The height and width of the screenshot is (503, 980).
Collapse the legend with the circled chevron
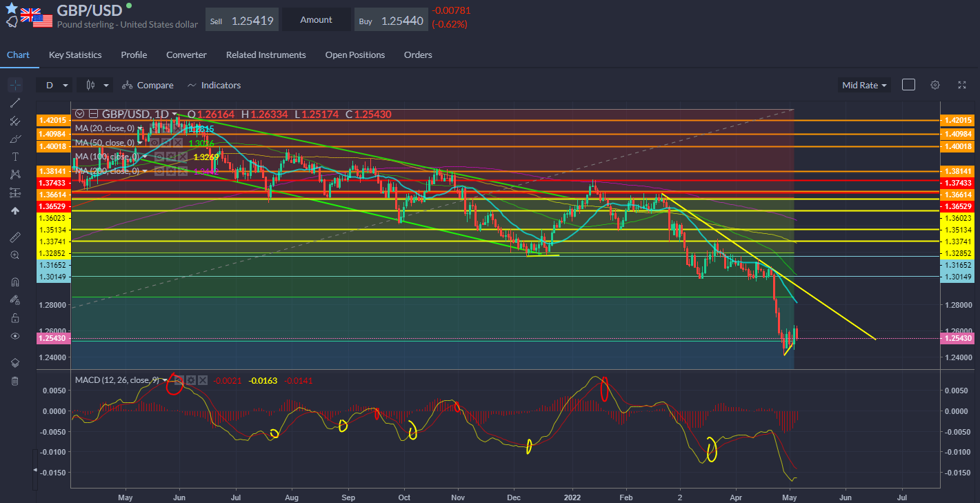tap(80, 114)
